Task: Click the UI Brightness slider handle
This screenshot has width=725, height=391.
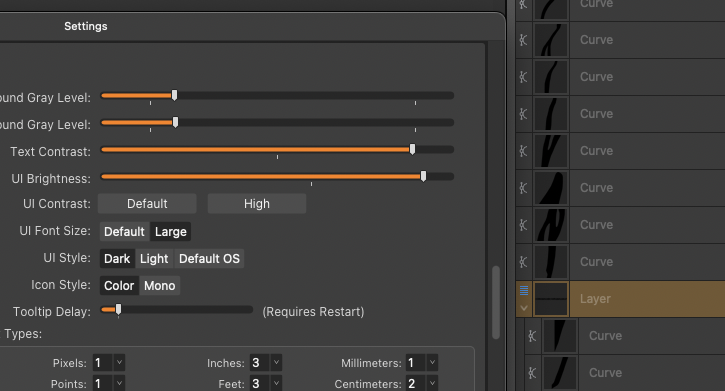Action: 423,176
